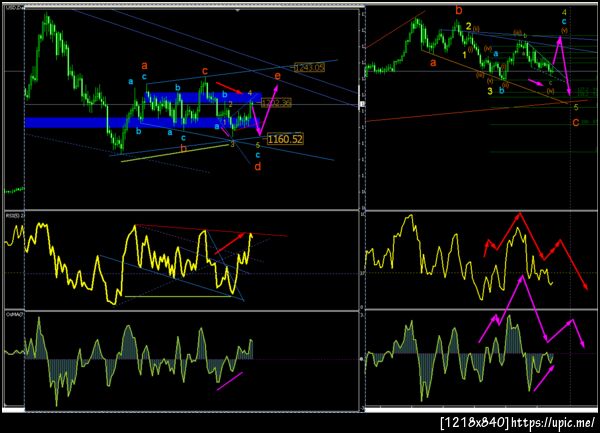Viewport: 600px width, 433px height.
Task: Select the orange C label at right chart bottom
Action: 576,122
